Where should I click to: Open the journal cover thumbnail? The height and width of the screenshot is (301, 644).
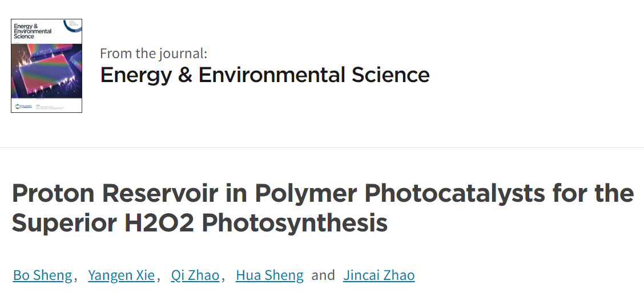[46, 66]
